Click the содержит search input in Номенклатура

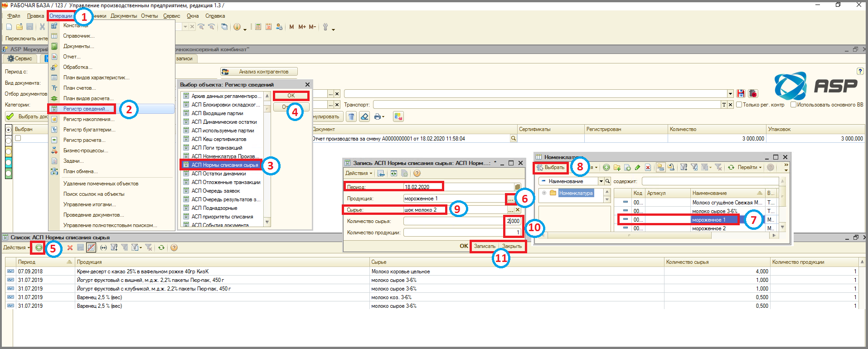[710, 181]
